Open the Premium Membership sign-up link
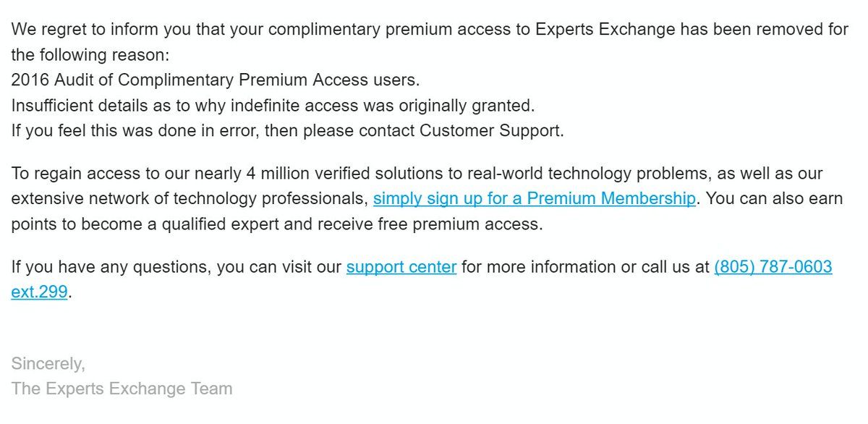 pos(535,198)
